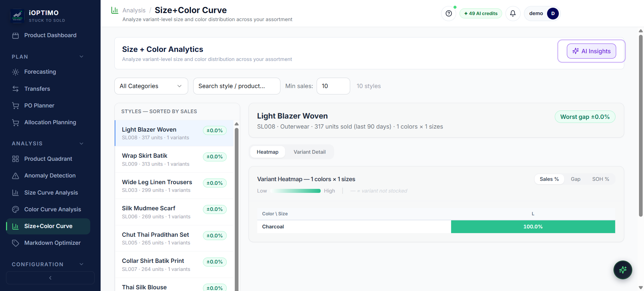
Task: Select the Collar Shirt Batik Print style
Action: tap(174, 265)
